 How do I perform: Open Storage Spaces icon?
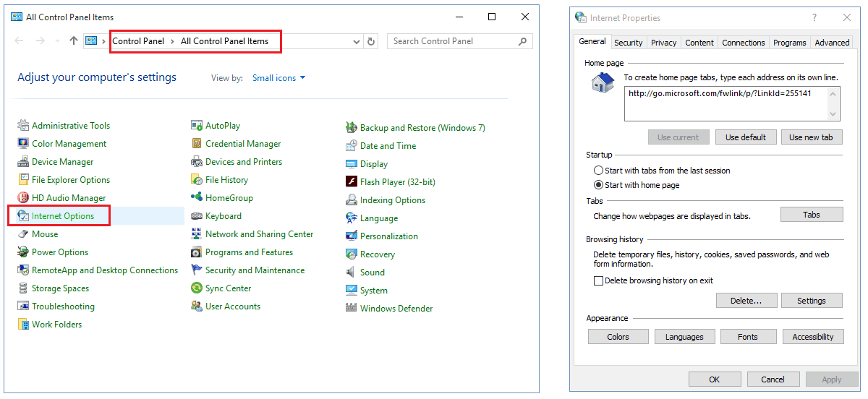(23, 288)
